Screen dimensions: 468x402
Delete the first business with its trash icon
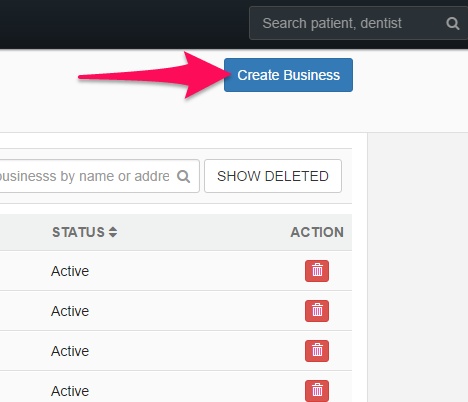pyautogui.click(x=317, y=271)
